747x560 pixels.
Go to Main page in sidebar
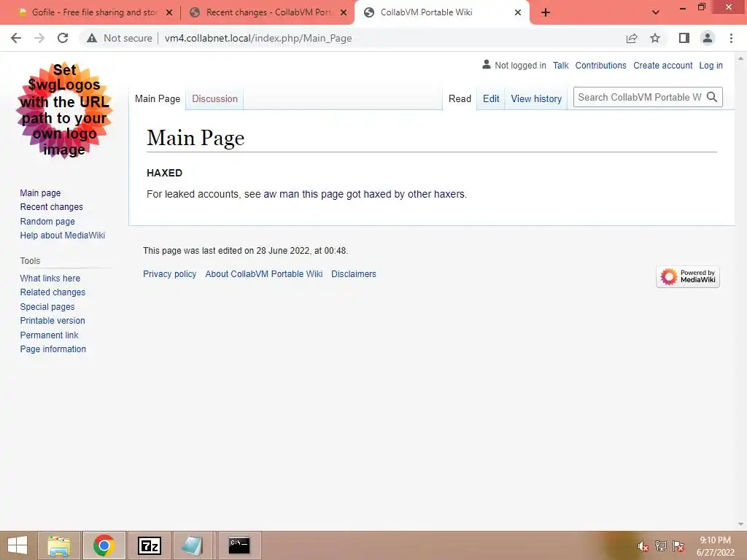41,192
